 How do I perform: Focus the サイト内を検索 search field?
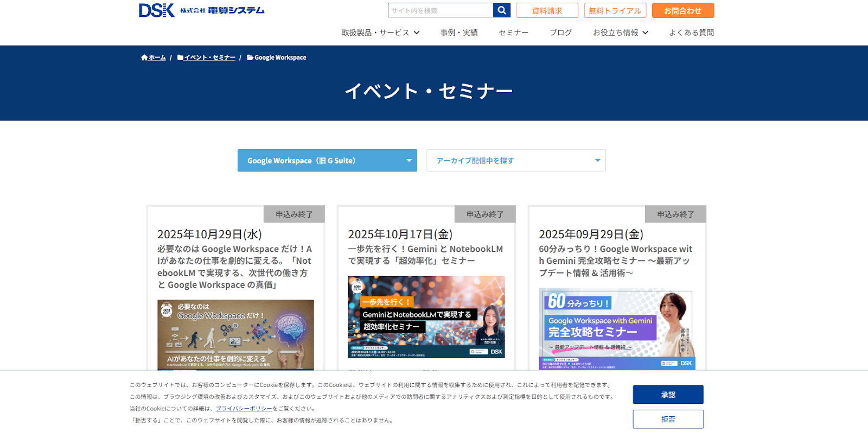point(441,10)
